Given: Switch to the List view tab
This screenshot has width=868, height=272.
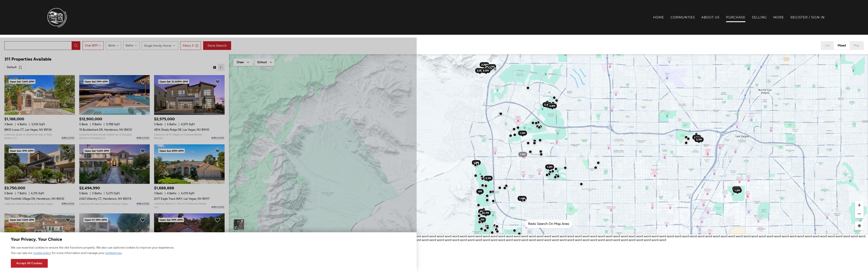Looking at the screenshot, I should point(827,46).
